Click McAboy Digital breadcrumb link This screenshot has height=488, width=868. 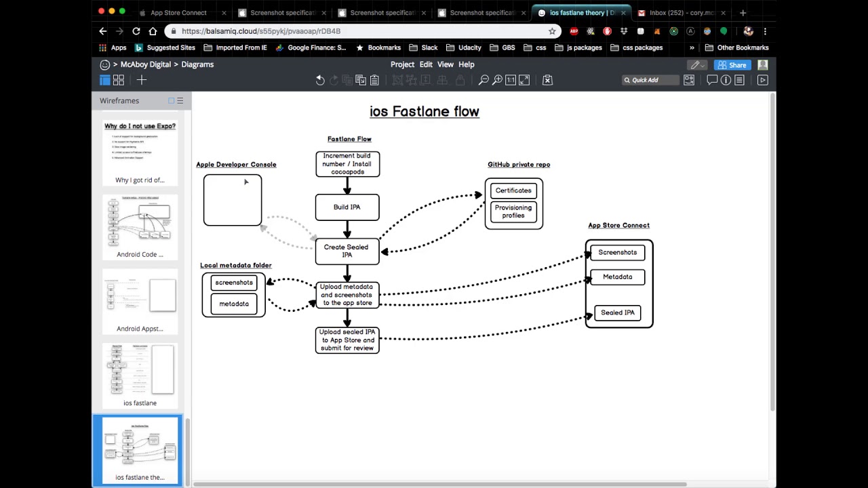pos(146,64)
